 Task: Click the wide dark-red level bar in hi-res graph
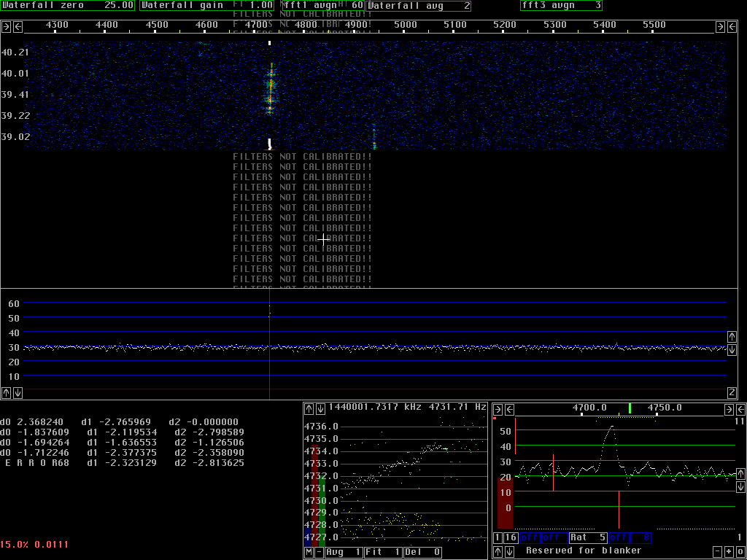[505, 502]
